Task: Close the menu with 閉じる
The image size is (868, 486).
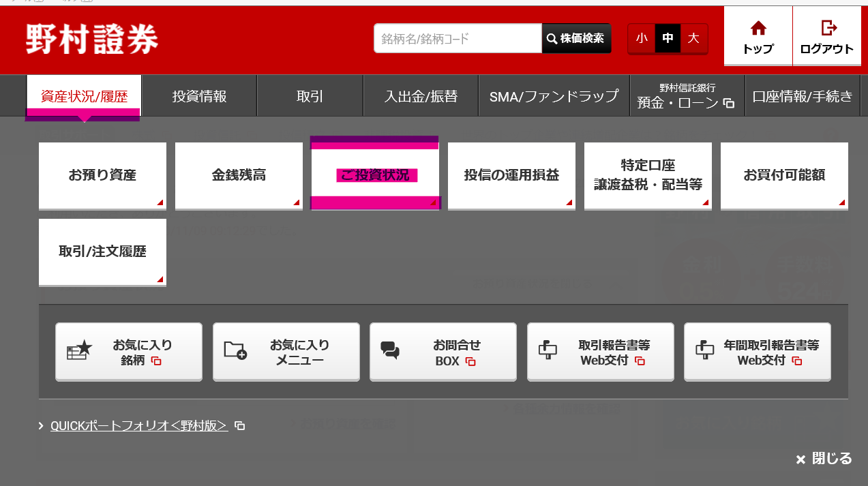Action: 824,459
